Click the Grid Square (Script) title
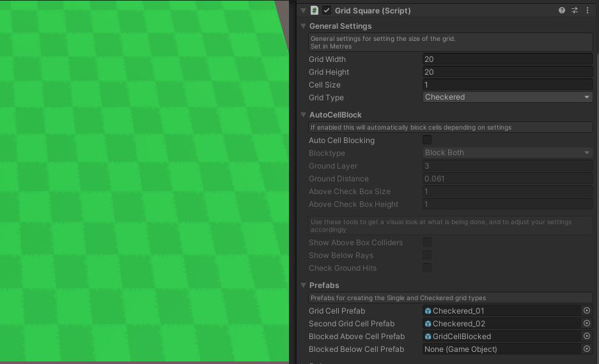The height and width of the screenshot is (364, 599). click(x=373, y=11)
